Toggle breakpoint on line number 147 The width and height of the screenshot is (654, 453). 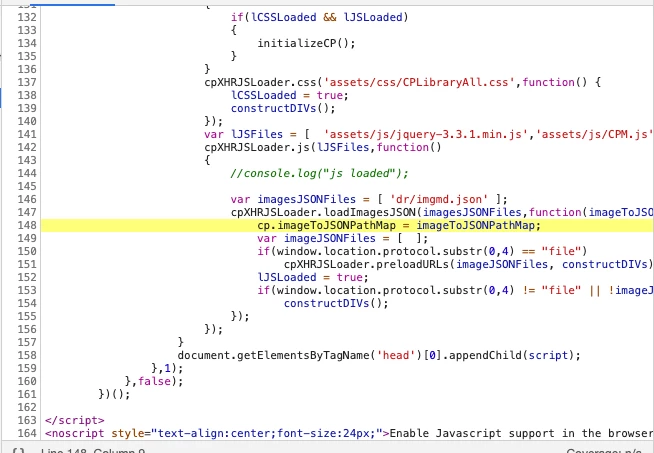coord(27,212)
